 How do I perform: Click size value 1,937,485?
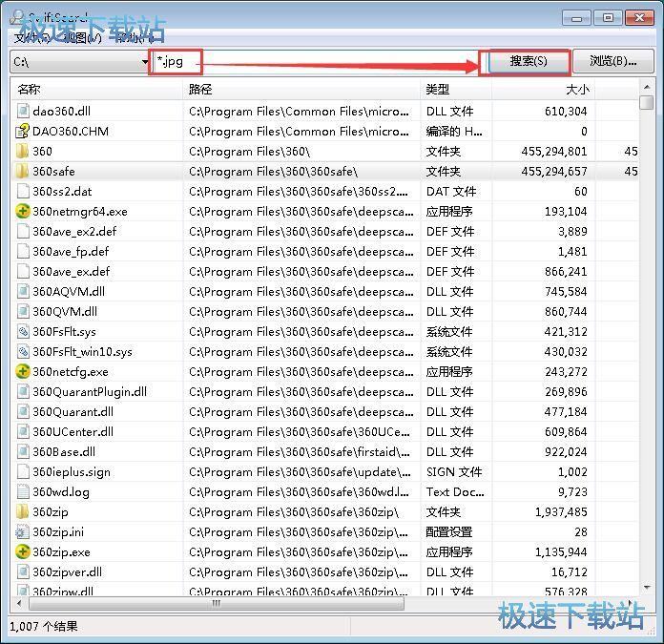click(561, 512)
